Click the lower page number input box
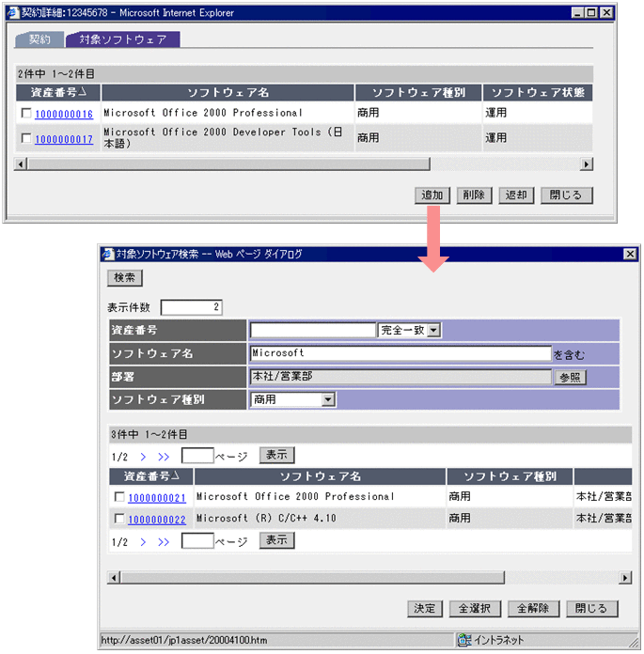 197,540
